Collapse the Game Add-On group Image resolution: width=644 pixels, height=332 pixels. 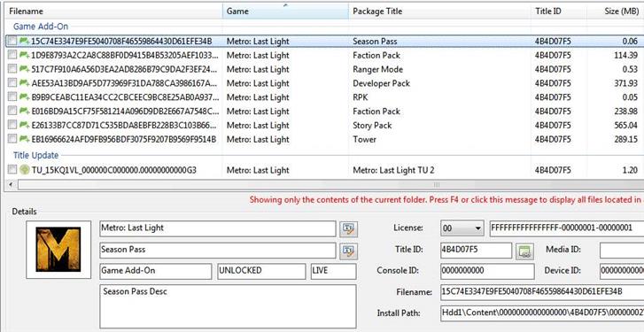[40, 27]
